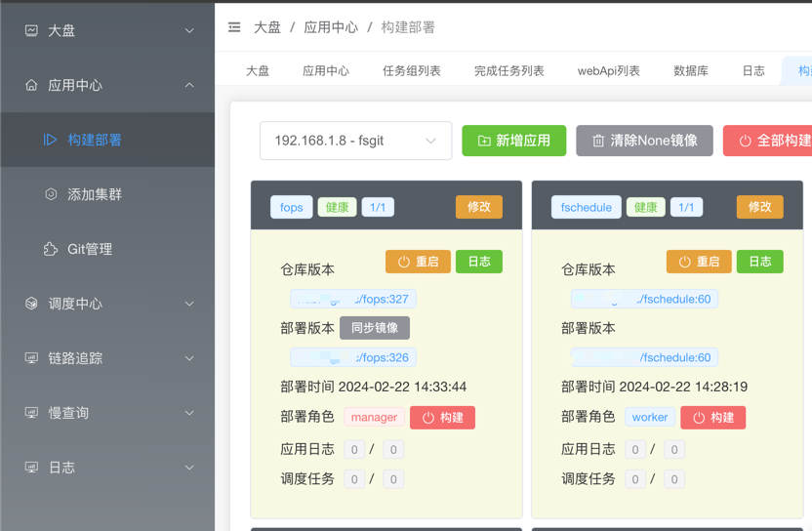
Task: Click 构建 on the fschedule card
Action: (x=713, y=418)
